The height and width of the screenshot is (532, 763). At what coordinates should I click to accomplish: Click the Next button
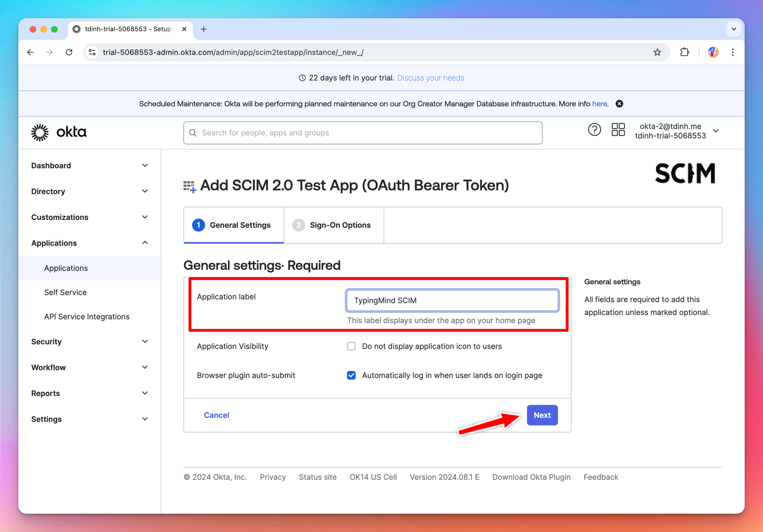(x=542, y=415)
